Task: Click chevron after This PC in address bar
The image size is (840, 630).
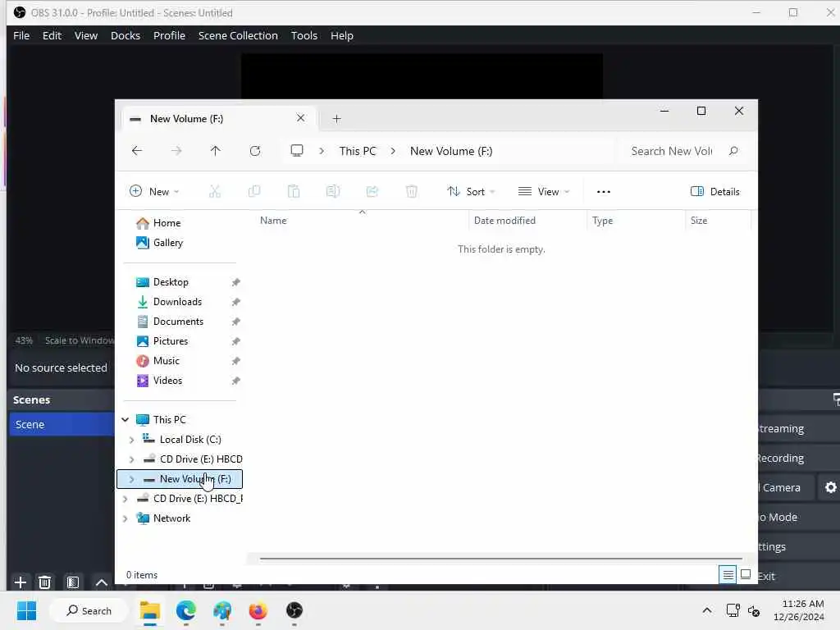Action: [393, 151]
